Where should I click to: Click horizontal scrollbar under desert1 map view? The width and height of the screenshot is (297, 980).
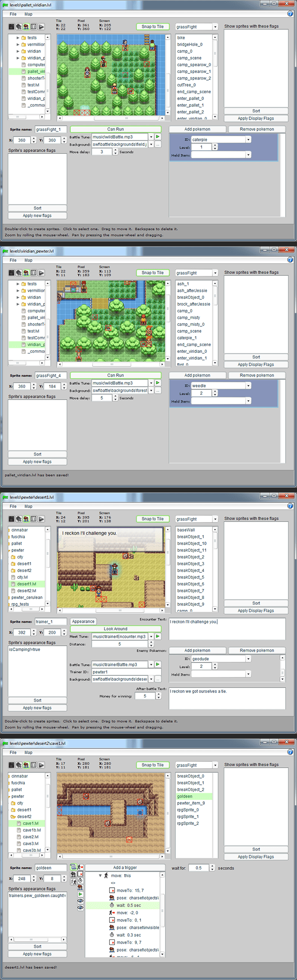(110, 610)
